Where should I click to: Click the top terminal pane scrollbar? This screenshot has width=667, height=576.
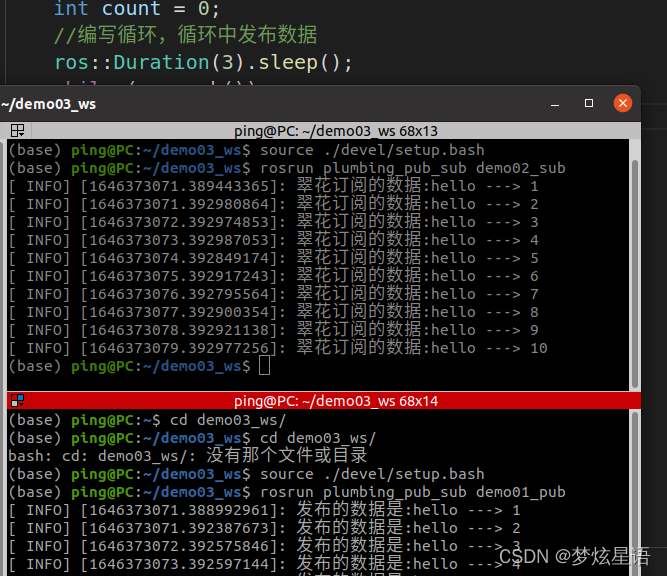point(635,274)
